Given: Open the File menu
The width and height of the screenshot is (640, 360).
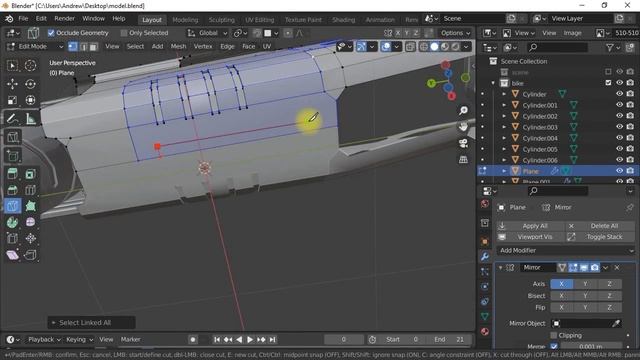Looking at the screenshot, I should tap(23, 19).
